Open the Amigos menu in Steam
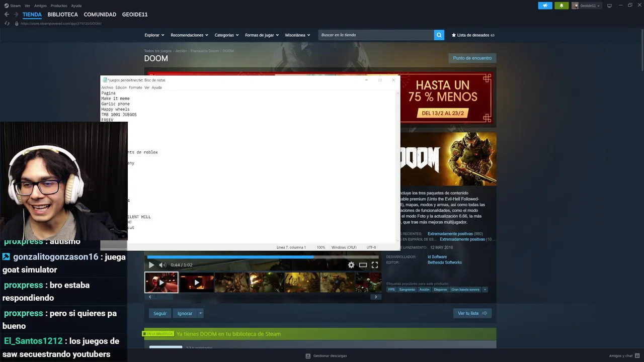Viewport: 644px width, 362px height. point(40,6)
